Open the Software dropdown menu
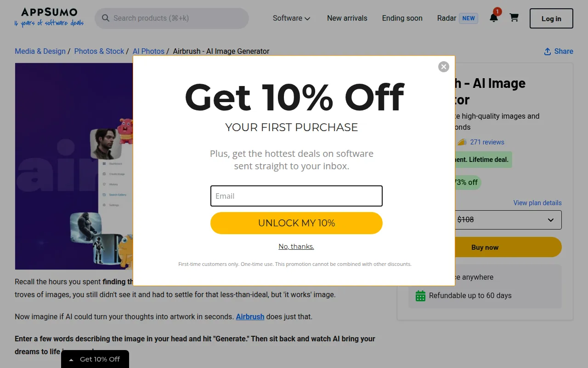The image size is (588, 368). pyautogui.click(x=292, y=18)
